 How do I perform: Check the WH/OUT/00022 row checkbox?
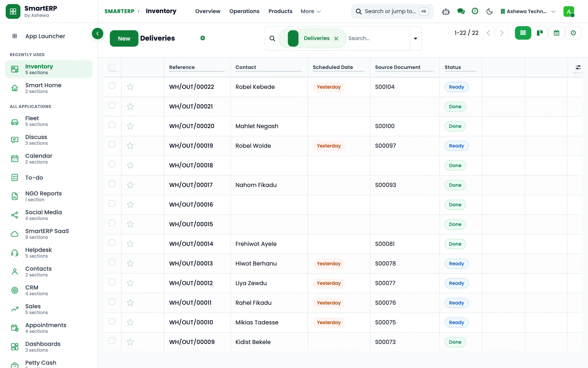pos(112,86)
